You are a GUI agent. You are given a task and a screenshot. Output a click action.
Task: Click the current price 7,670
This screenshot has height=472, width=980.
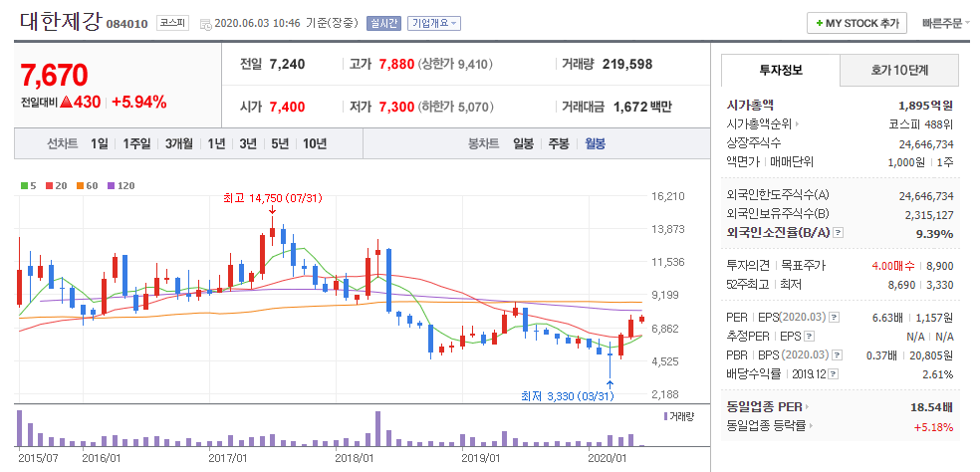pyautogui.click(x=55, y=75)
